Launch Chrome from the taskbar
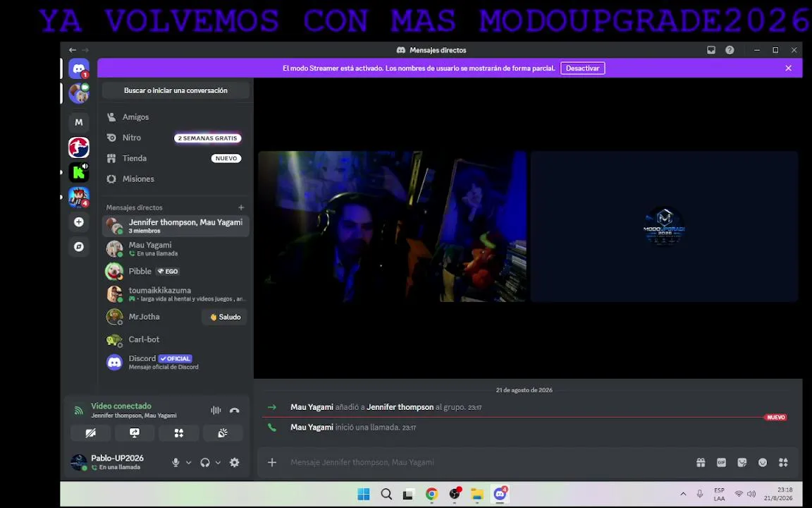The image size is (812, 508). click(431, 494)
